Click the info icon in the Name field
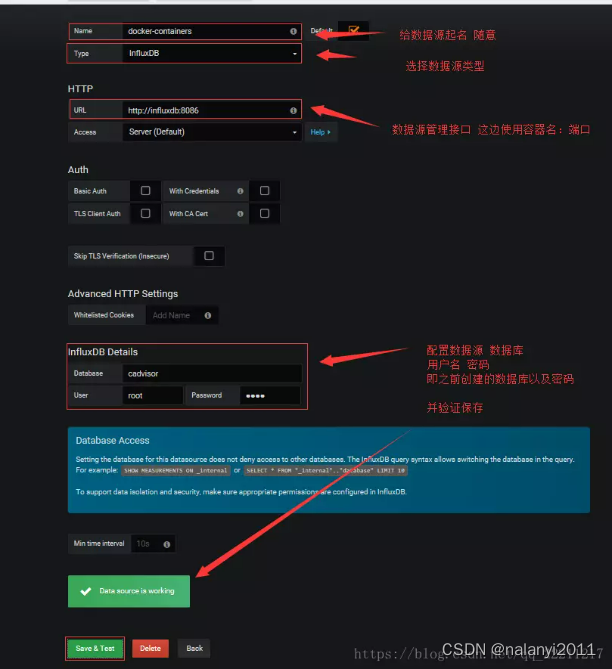The image size is (612, 669). 293,31
